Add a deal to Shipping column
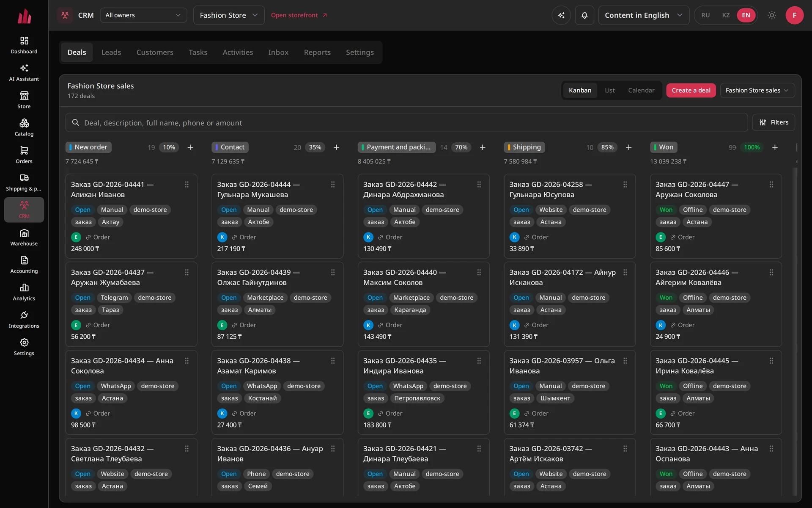The width and height of the screenshot is (812, 508). [628, 147]
